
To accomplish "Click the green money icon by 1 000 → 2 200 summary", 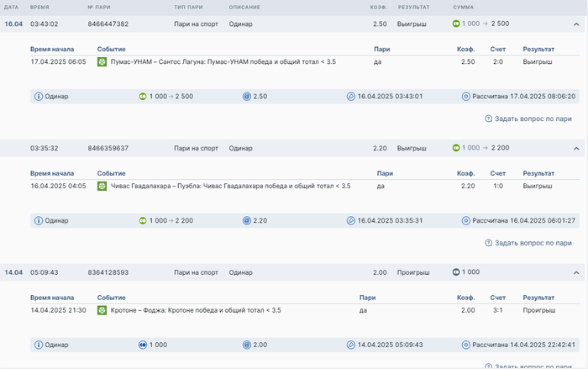I will click(143, 220).
